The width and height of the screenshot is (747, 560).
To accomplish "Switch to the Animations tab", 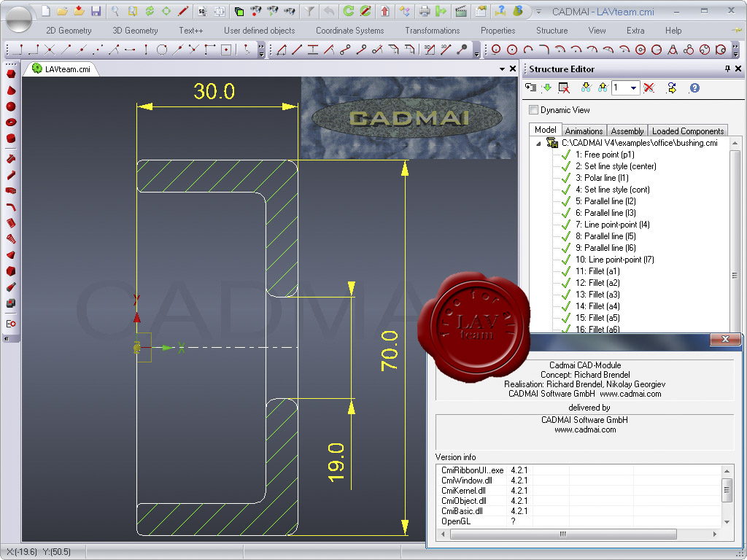I will click(584, 131).
